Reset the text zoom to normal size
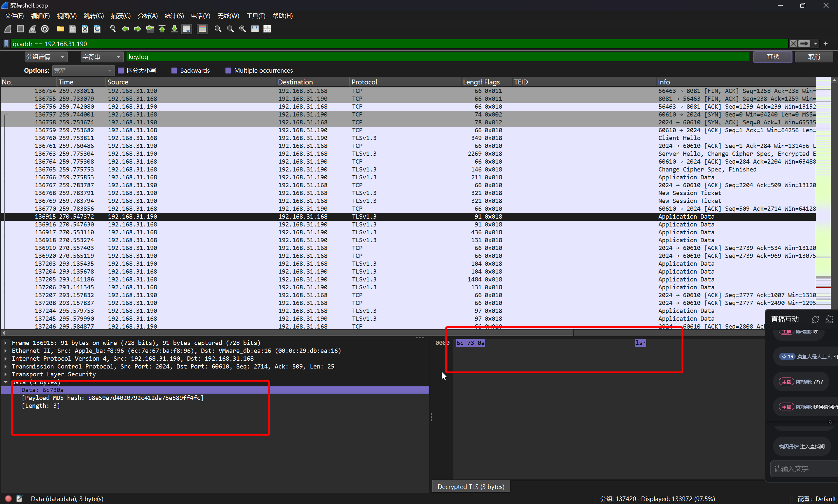 click(243, 29)
